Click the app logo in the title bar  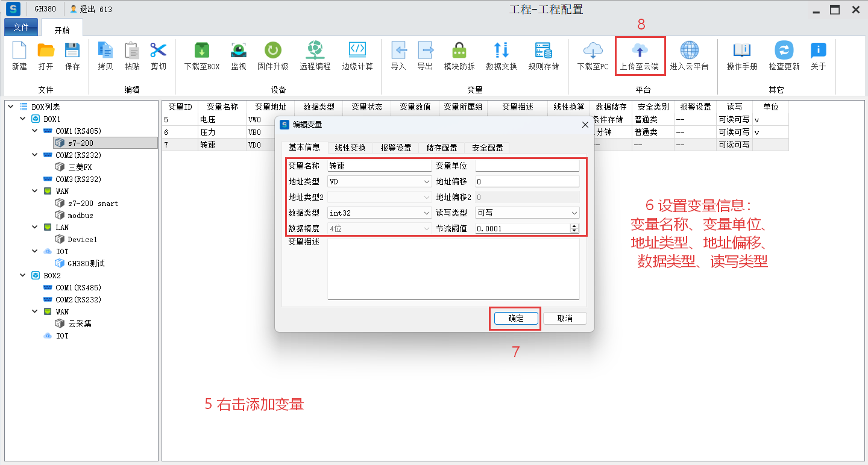click(x=13, y=9)
